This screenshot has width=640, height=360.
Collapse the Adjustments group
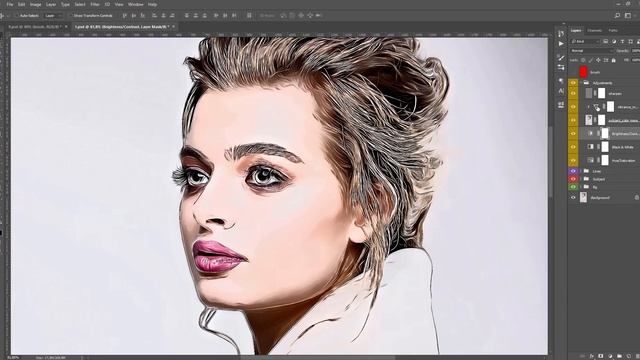click(x=581, y=83)
